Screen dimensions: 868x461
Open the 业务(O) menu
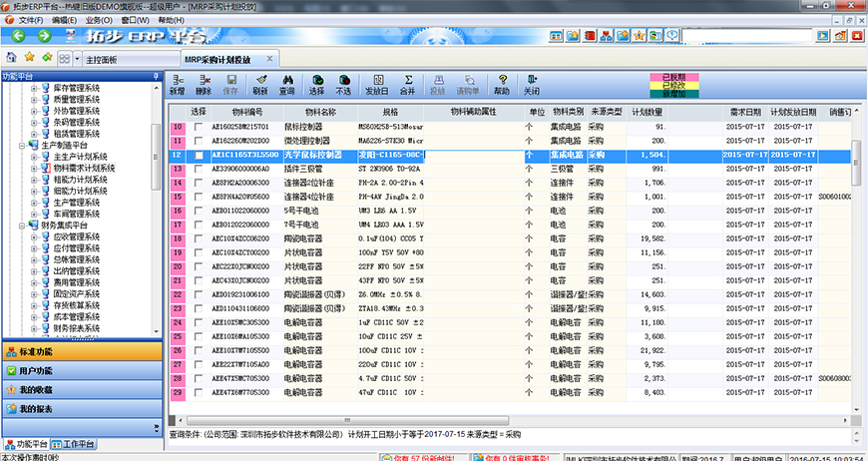[x=97, y=20]
